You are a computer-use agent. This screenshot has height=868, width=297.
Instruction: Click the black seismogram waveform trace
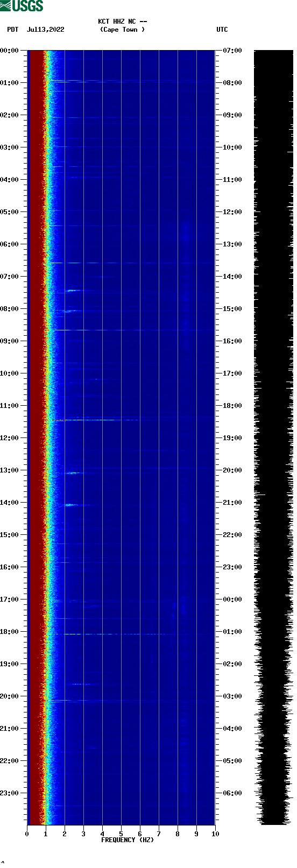(273, 437)
